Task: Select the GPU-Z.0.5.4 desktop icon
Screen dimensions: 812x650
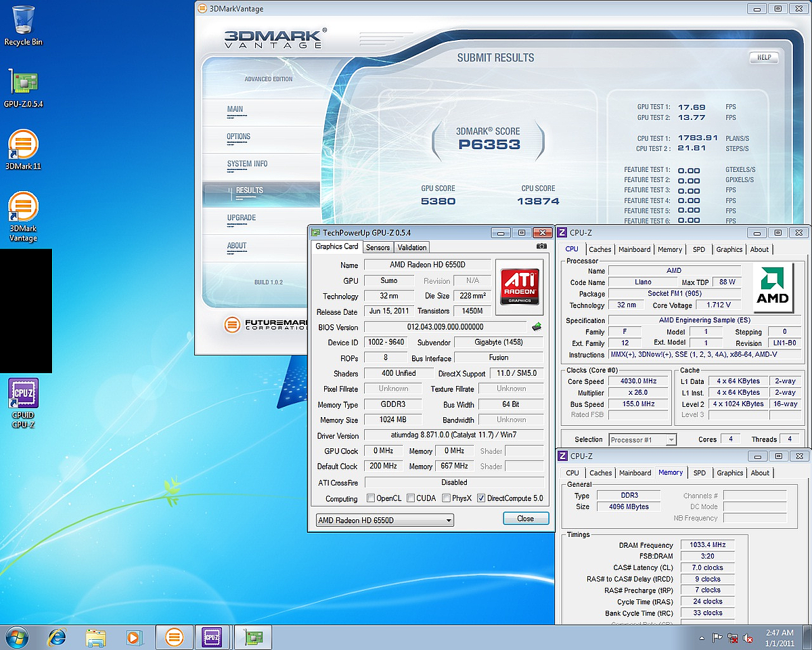Action: 23,88
